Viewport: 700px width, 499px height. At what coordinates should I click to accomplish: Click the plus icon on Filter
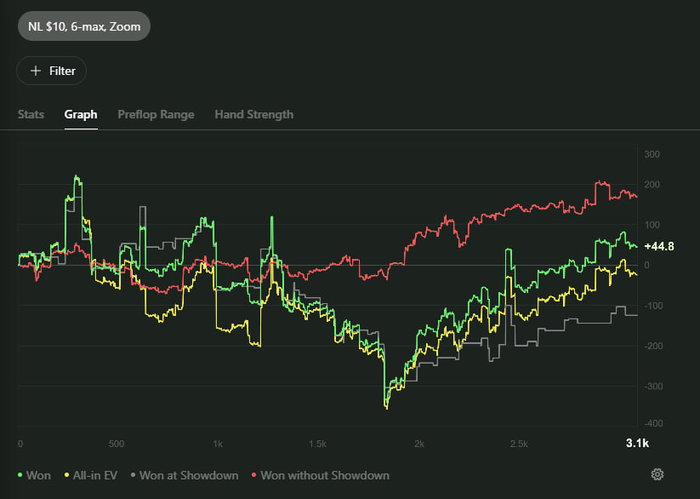coord(36,71)
